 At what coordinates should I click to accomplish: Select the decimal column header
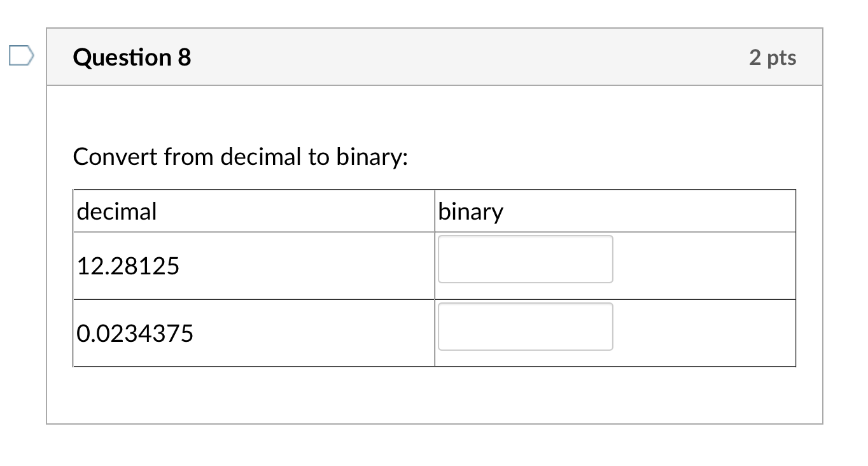(x=116, y=211)
